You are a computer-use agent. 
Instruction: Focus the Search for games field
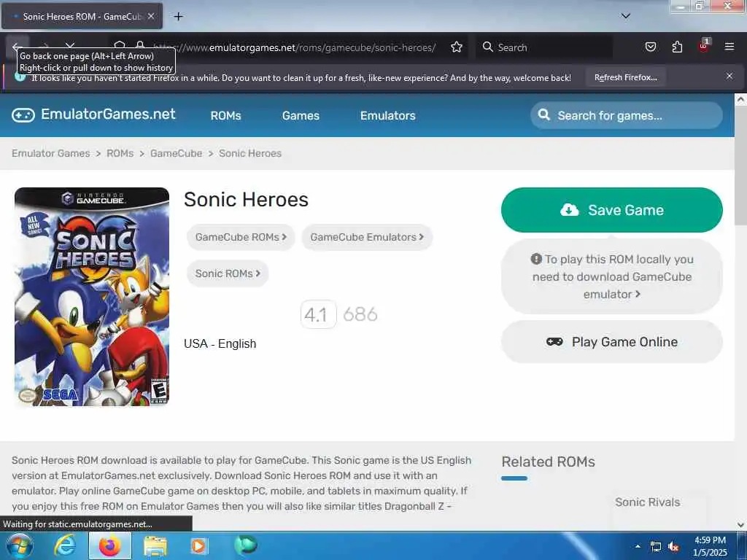pyautogui.click(x=627, y=115)
